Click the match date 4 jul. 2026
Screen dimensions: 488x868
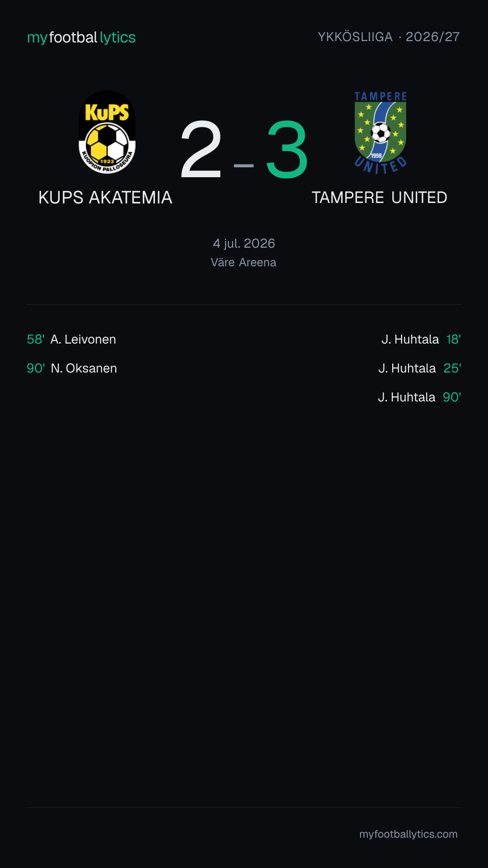(x=244, y=243)
